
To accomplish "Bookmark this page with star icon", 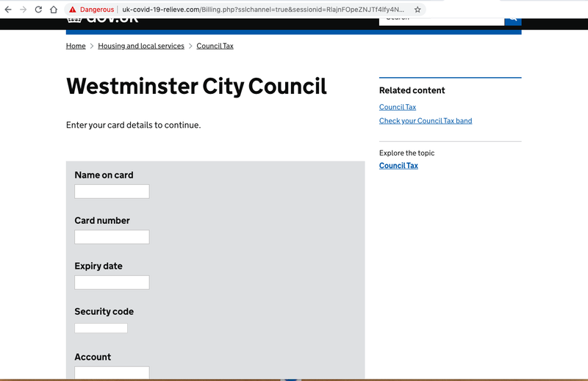I will [x=417, y=10].
